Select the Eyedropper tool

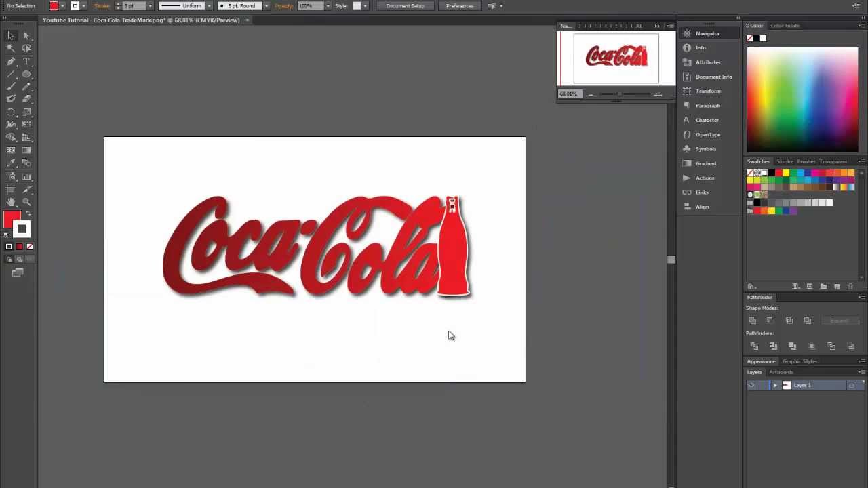(x=11, y=163)
